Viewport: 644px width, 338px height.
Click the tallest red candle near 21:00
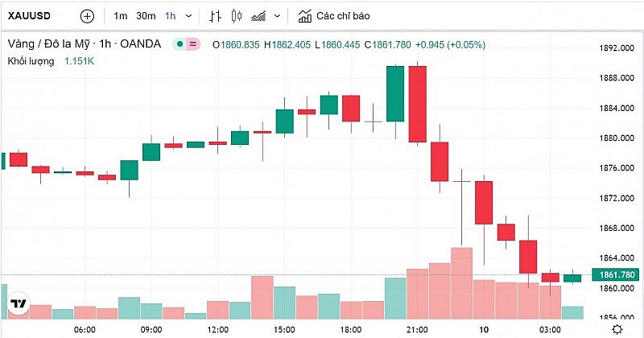[417, 104]
